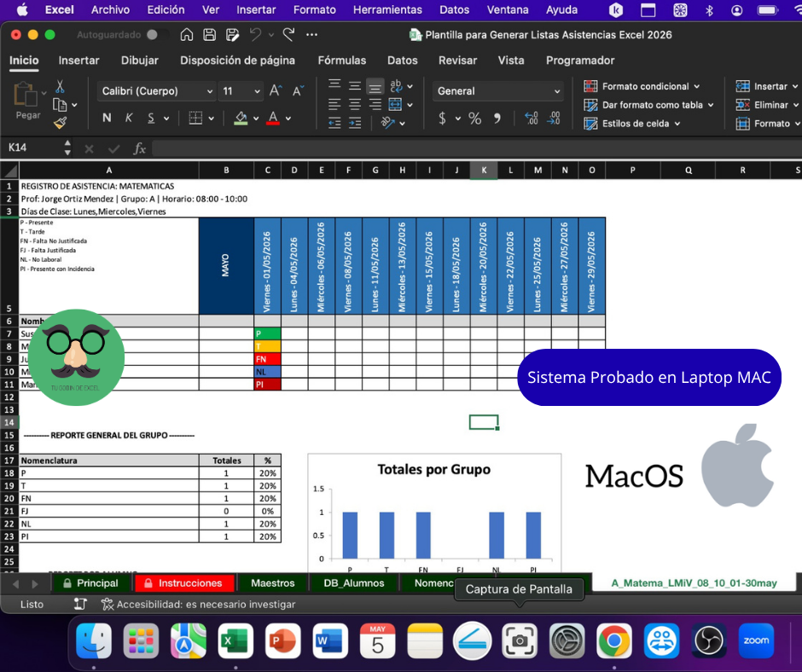This screenshot has height=672, width=802.
Task: Open the Home icon in title bar
Action: 187,35
